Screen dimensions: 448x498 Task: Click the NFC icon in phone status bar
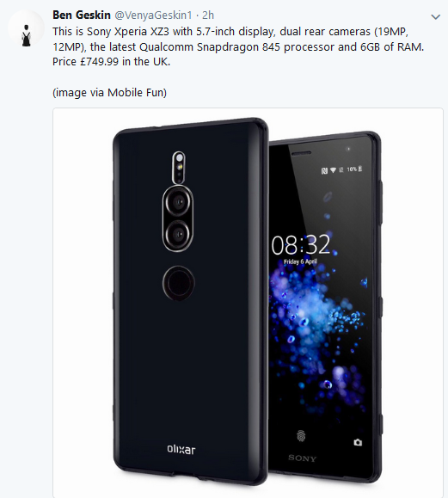[324, 171]
